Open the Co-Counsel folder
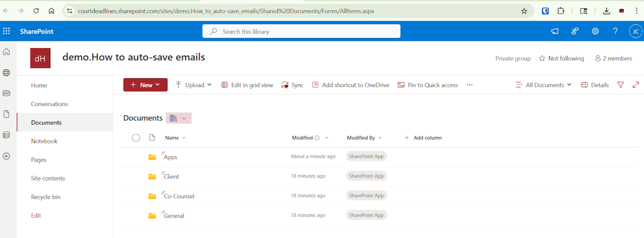The height and width of the screenshot is (238, 644). [x=179, y=196]
